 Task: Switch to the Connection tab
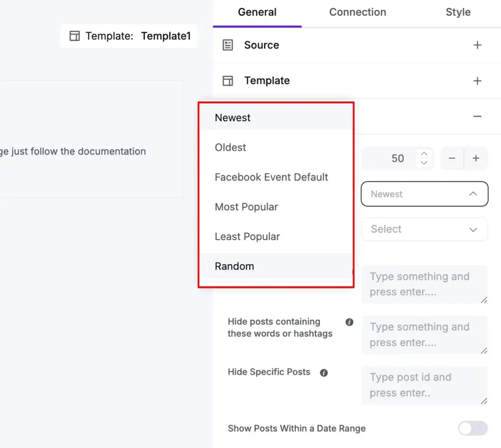(x=357, y=12)
